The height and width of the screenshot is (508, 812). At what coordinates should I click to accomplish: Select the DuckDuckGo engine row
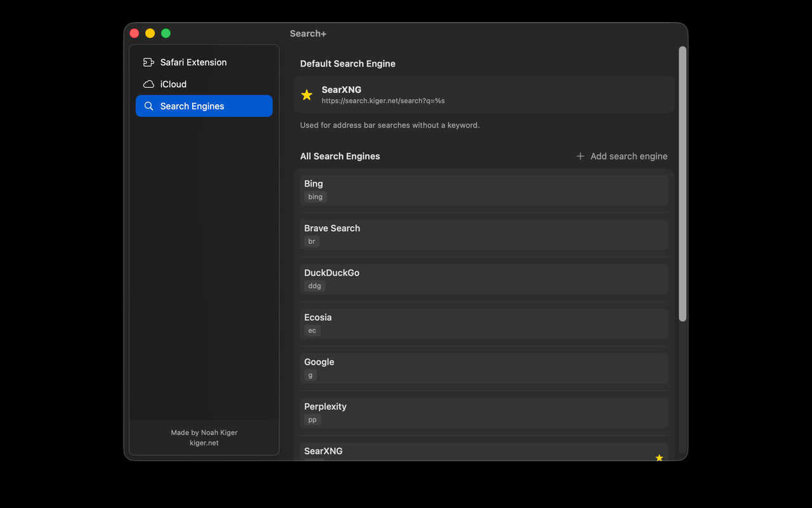pyautogui.click(x=484, y=279)
